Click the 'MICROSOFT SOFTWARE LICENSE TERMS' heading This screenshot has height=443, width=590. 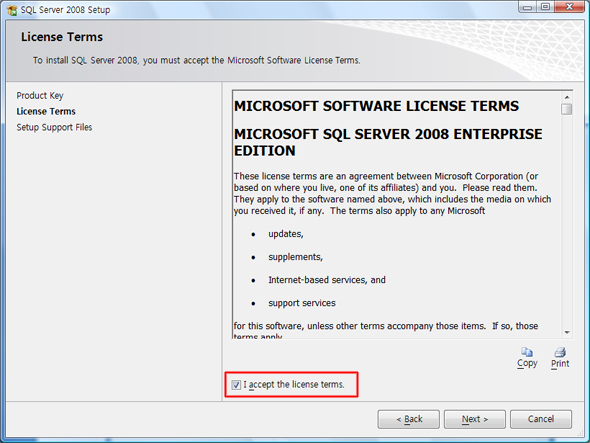coord(376,106)
